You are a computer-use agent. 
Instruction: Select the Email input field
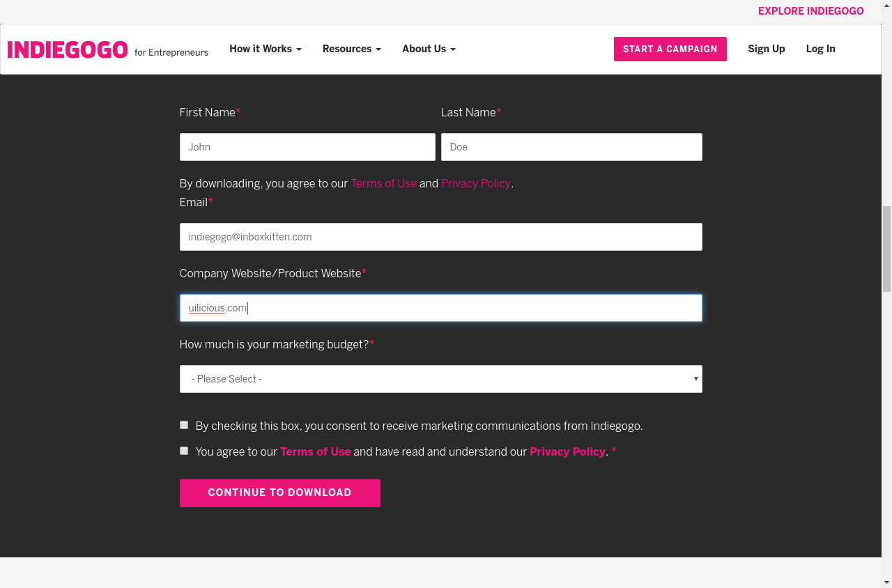(x=440, y=237)
